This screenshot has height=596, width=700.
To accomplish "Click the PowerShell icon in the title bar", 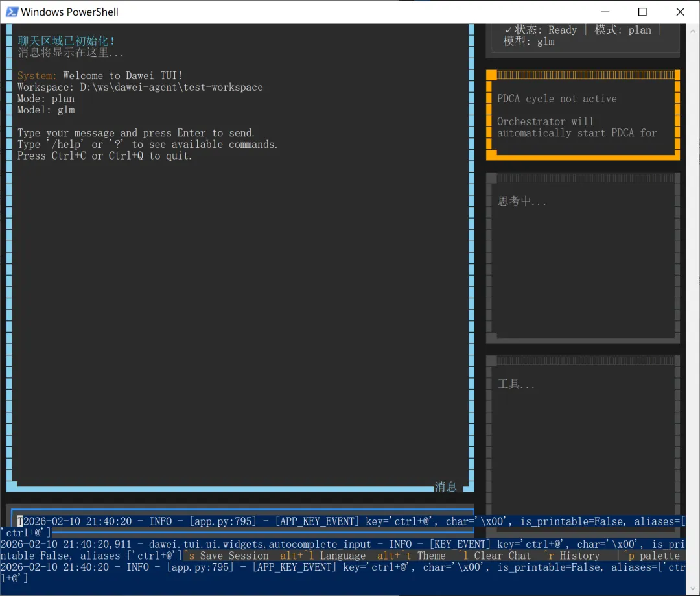I will (x=11, y=12).
